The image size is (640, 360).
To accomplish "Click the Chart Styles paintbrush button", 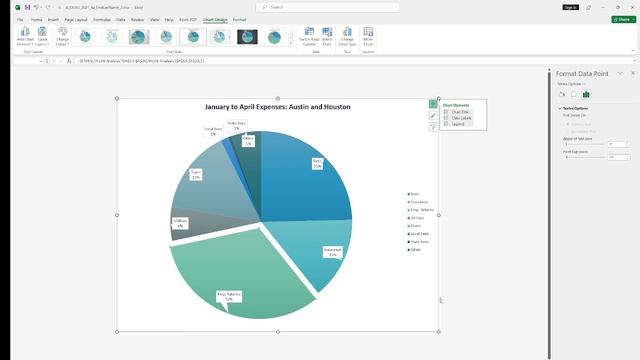I will (433, 116).
